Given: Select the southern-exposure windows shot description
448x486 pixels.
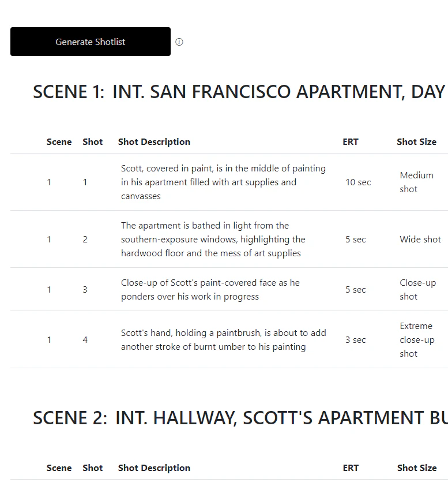Looking at the screenshot, I should coord(213,240).
